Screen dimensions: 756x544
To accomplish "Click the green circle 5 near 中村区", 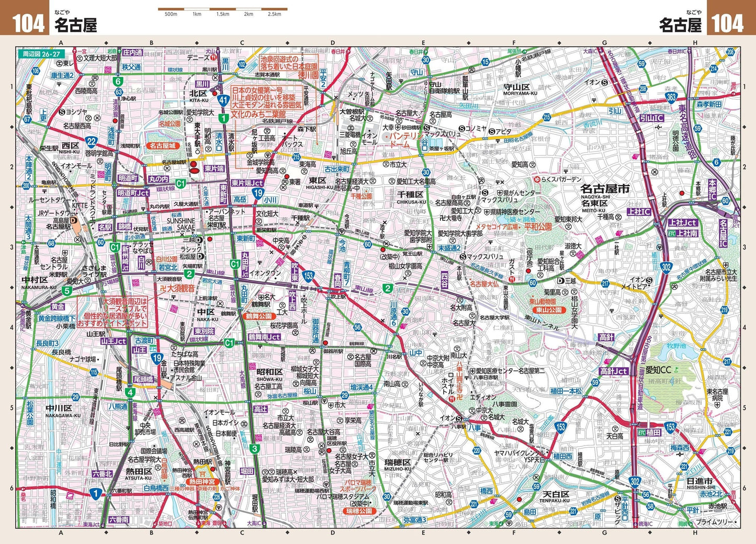I will (x=66, y=290).
